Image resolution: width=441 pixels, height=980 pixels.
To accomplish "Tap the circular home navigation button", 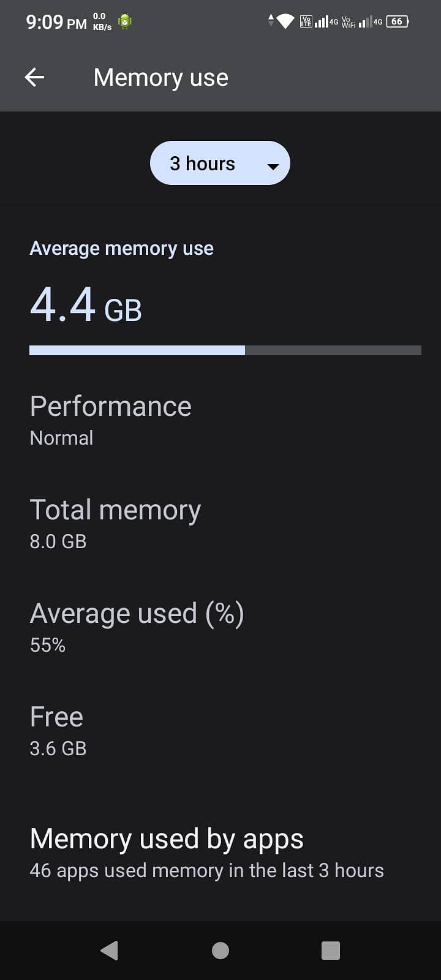I will 220,951.
